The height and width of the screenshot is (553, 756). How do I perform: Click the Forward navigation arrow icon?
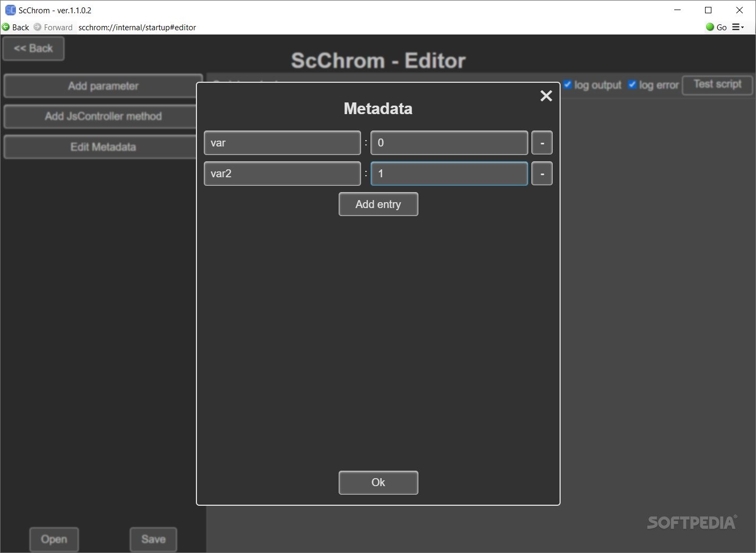click(x=37, y=27)
